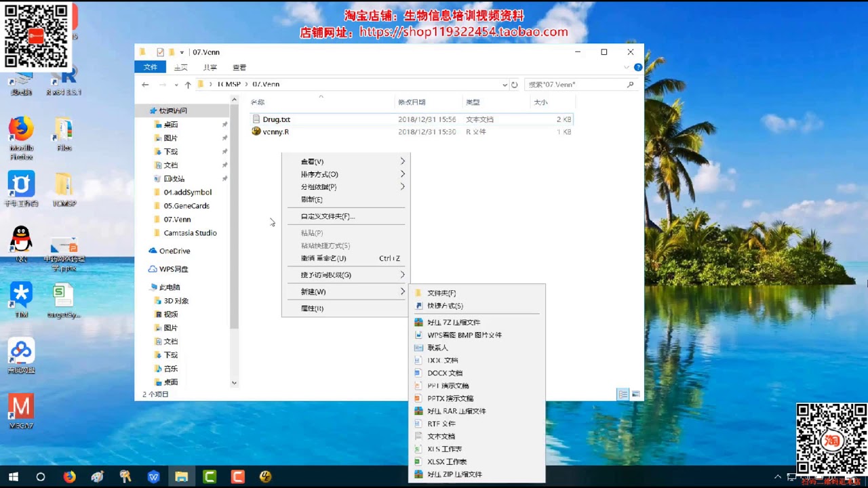This screenshot has height=488, width=868.
Task: Create new RTF 文件 from the submenu
Action: (x=477, y=424)
